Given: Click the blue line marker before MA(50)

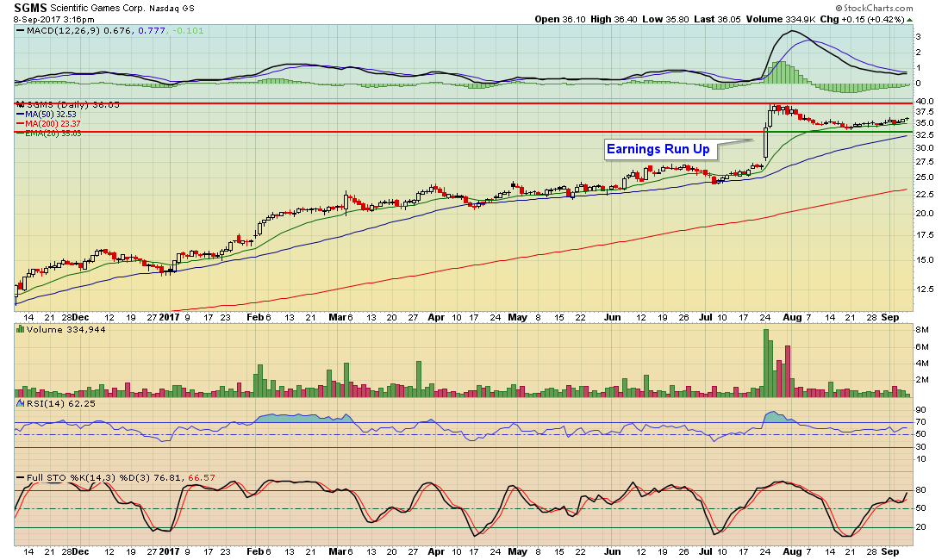Looking at the screenshot, I should [20, 115].
